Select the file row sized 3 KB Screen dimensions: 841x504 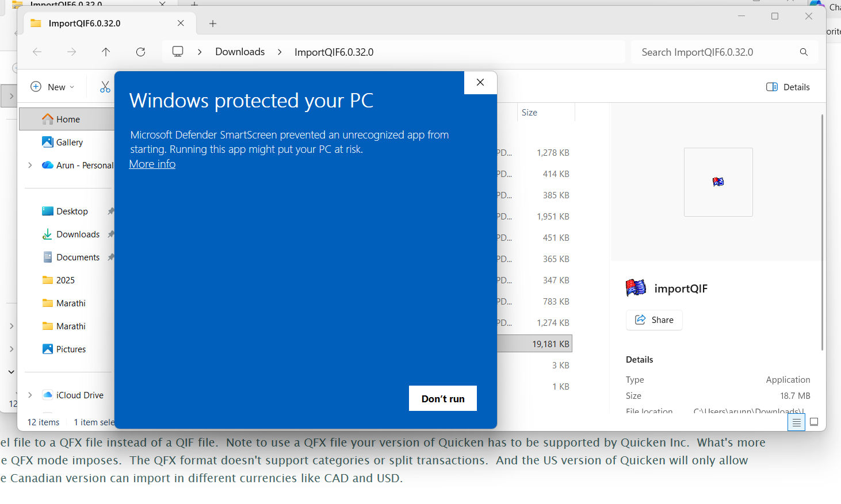click(x=534, y=366)
